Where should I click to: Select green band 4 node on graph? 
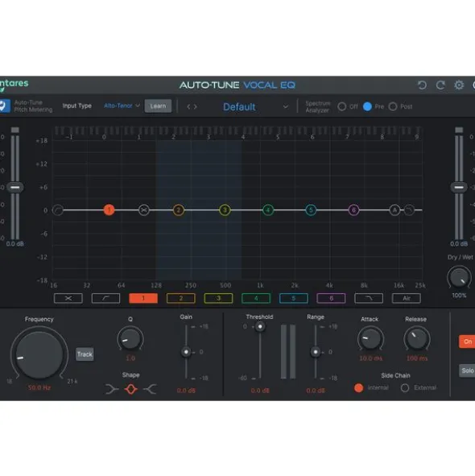pyautogui.click(x=268, y=209)
